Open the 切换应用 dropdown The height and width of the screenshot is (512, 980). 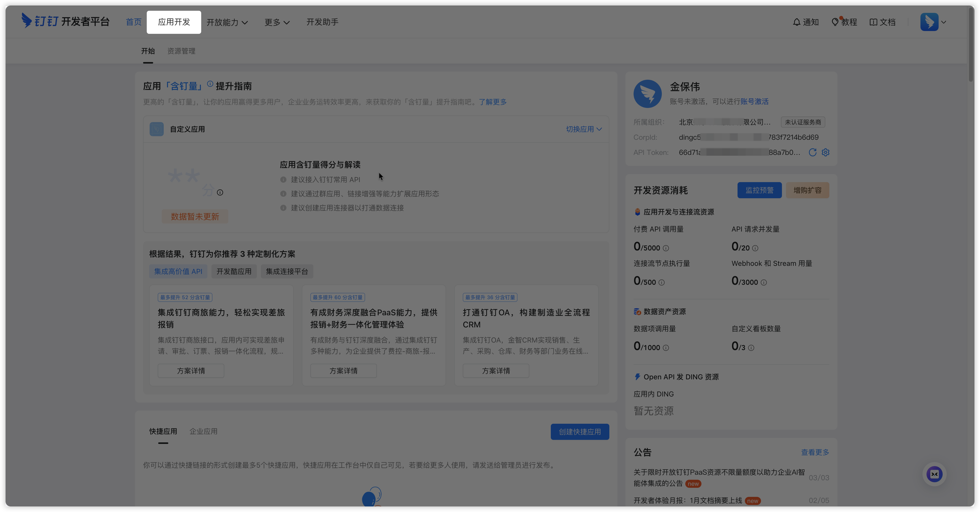pos(584,129)
